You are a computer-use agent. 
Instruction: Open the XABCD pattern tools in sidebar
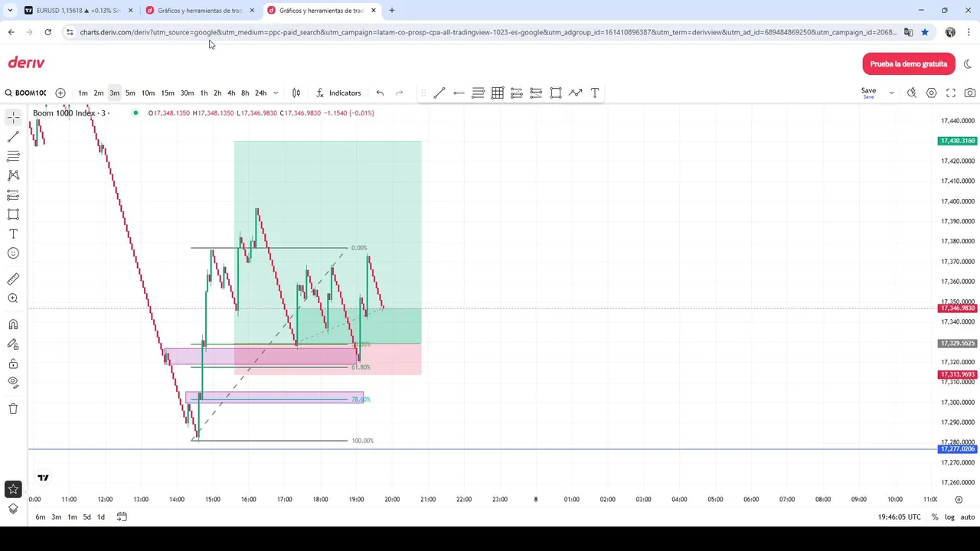[13, 175]
